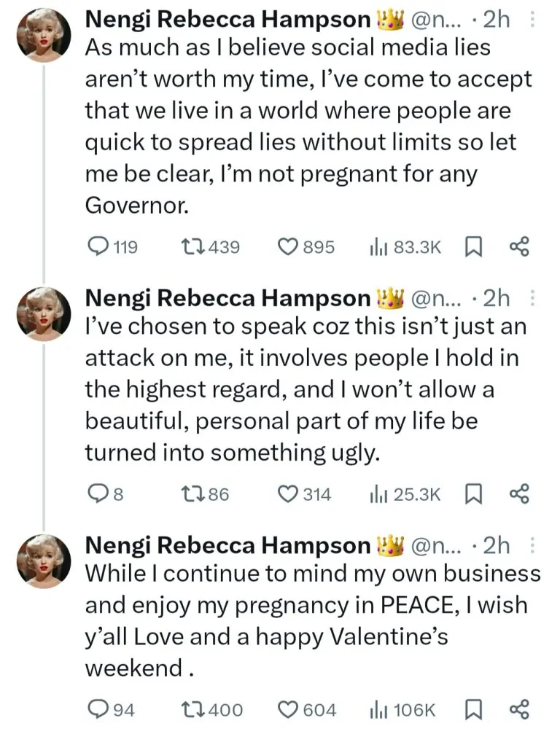Image resolution: width=560 pixels, height=734 pixels.
Task: View analytics of the 83.3K views tweet
Action: [379, 248]
